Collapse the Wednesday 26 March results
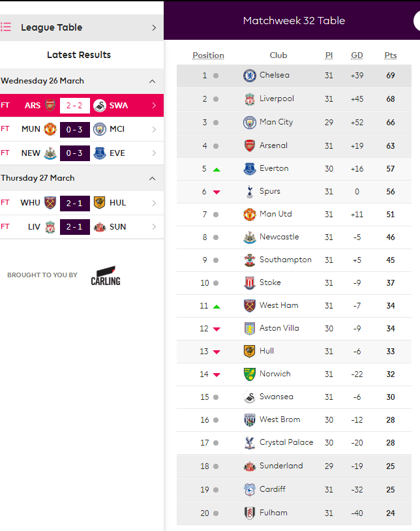 click(153, 82)
